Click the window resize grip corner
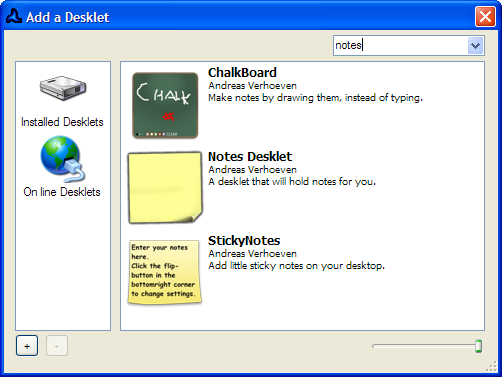 coord(491,366)
